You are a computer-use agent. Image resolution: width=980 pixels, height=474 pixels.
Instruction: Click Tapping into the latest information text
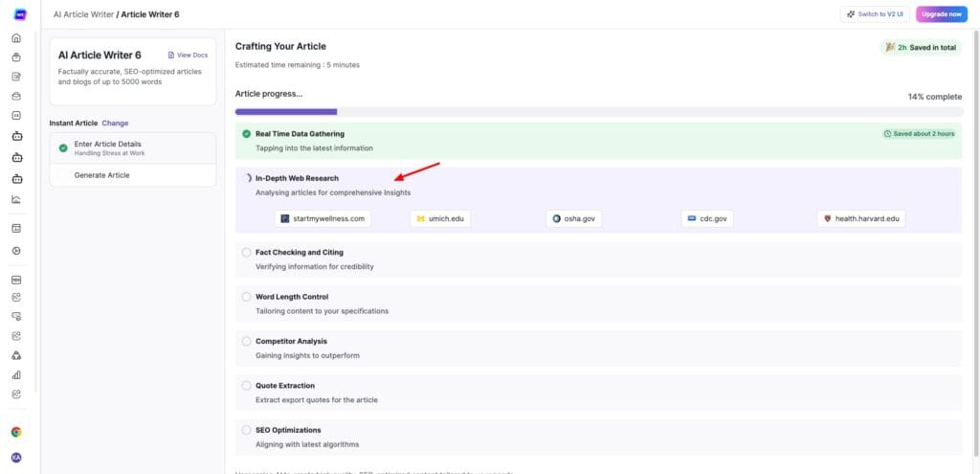[314, 148]
